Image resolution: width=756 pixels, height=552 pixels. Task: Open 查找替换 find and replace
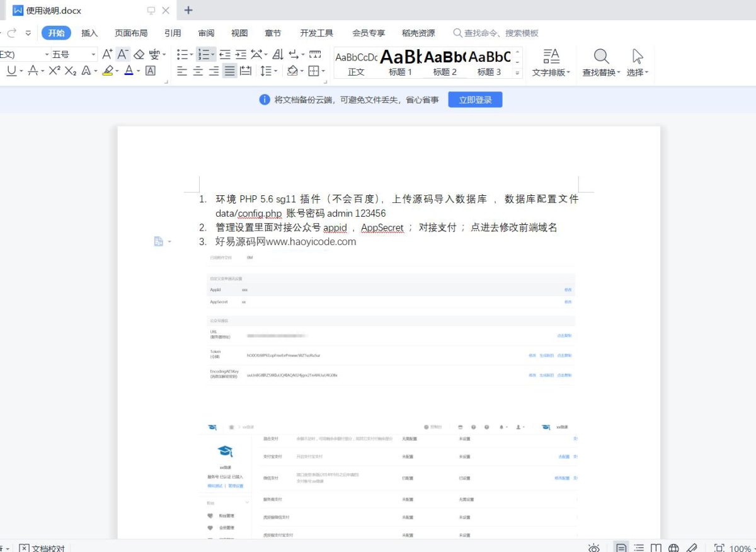click(x=601, y=62)
